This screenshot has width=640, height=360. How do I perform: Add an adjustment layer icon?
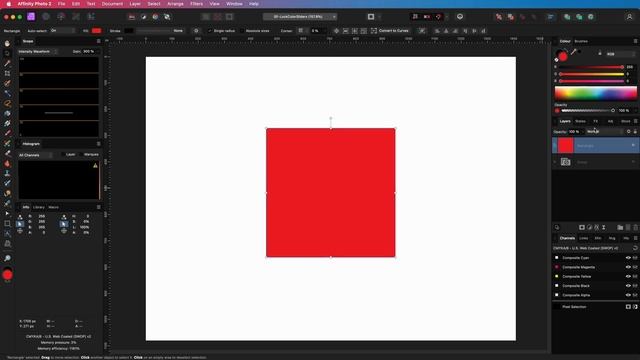tap(589, 227)
